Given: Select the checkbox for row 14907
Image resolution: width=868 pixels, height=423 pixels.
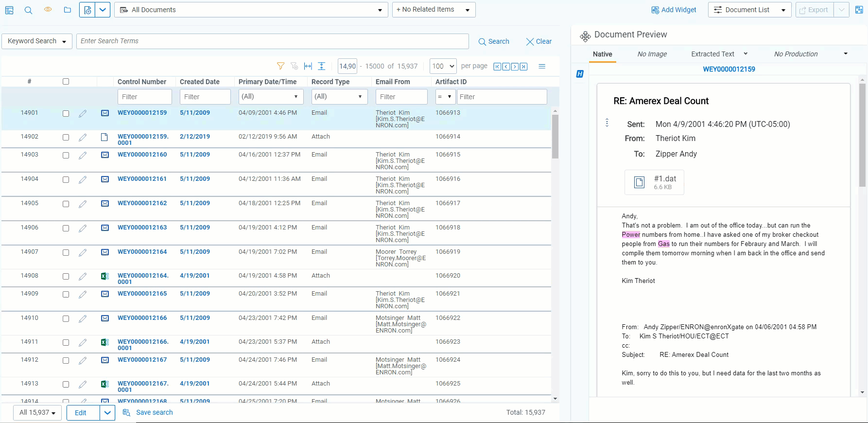Looking at the screenshot, I should [x=66, y=252].
